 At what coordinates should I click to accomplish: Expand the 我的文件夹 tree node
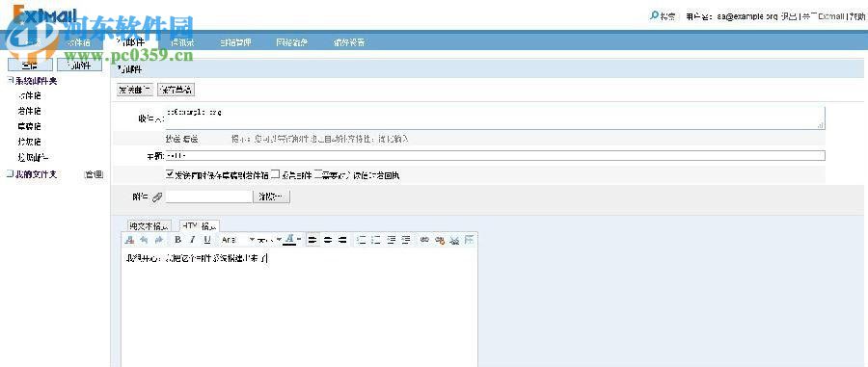[10, 174]
